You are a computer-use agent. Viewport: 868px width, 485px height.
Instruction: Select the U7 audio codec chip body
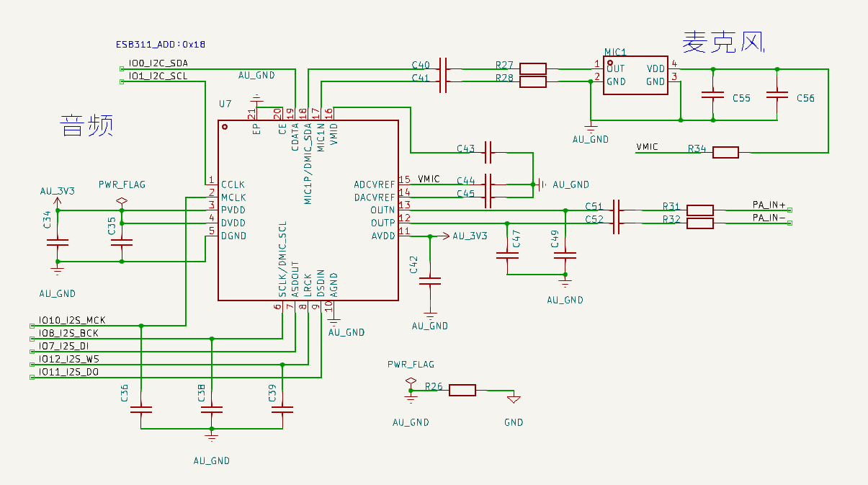(308, 210)
